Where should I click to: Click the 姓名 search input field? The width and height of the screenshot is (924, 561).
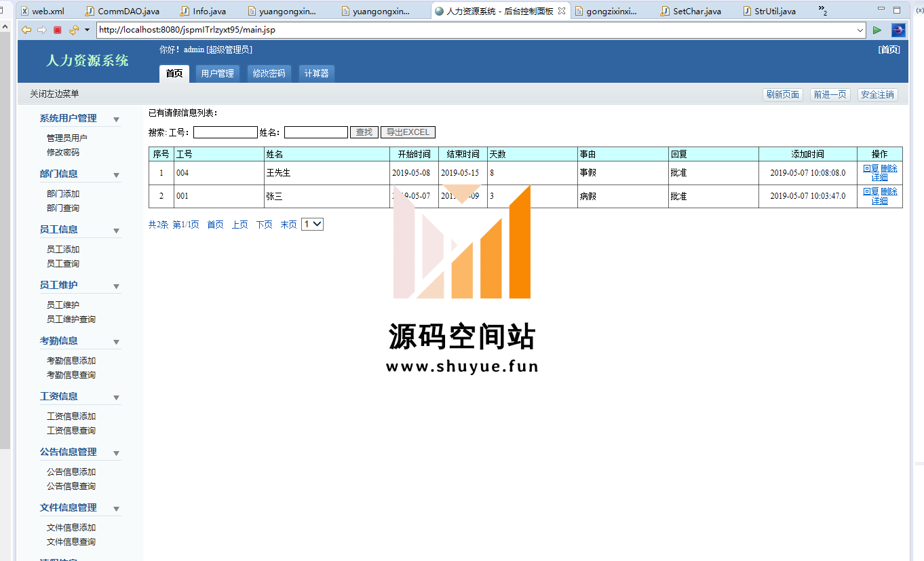click(x=316, y=132)
